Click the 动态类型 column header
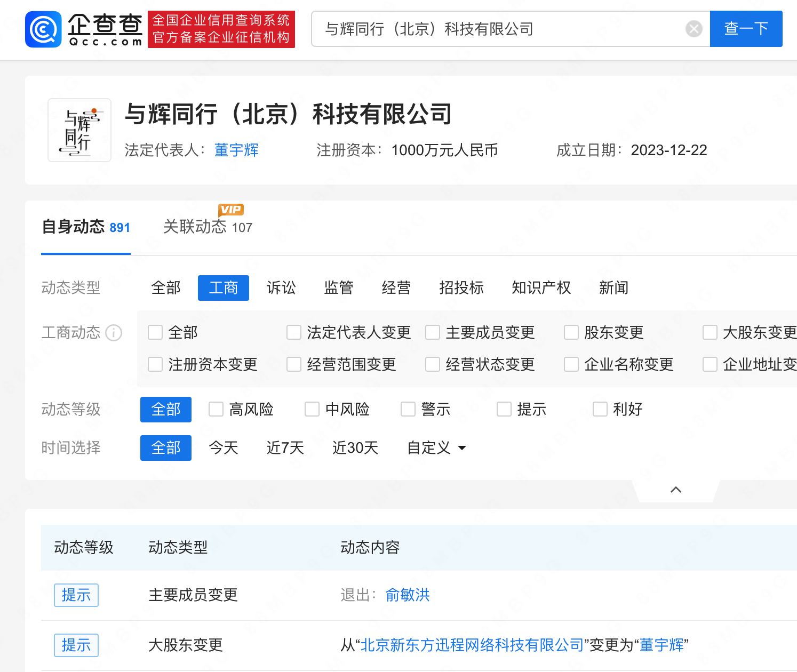Image resolution: width=797 pixels, height=672 pixels. pos(178,548)
